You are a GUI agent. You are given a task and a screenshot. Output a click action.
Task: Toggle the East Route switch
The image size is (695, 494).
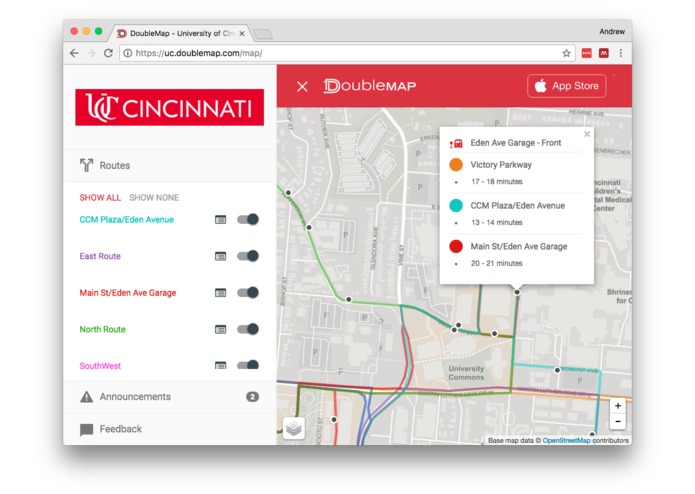coord(248,256)
